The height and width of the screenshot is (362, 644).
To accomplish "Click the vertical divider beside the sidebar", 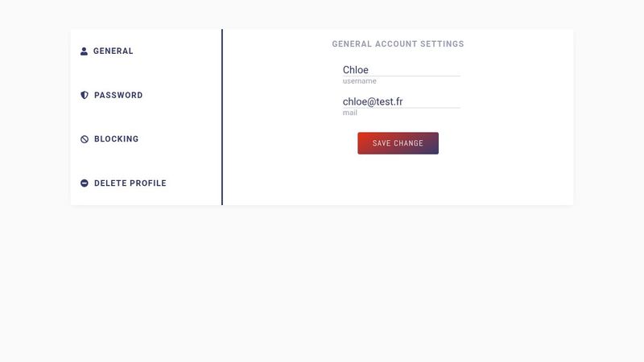I will coord(222,117).
